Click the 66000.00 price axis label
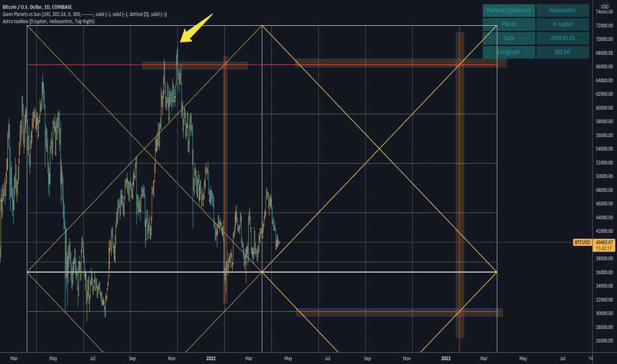This screenshot has width=617, height=364. [604, 67]
